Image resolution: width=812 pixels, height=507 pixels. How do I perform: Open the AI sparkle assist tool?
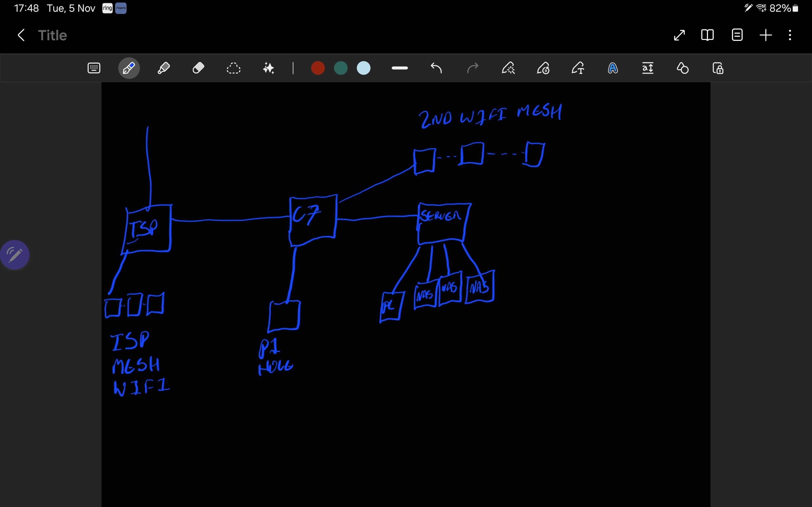pyautogui.click(x=268, y=68)
